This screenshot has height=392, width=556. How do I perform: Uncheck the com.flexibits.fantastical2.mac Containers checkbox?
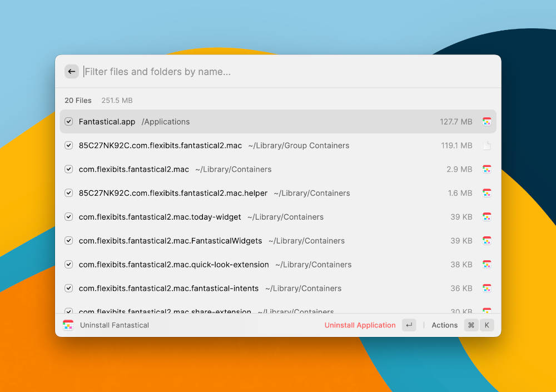(69, 169)
